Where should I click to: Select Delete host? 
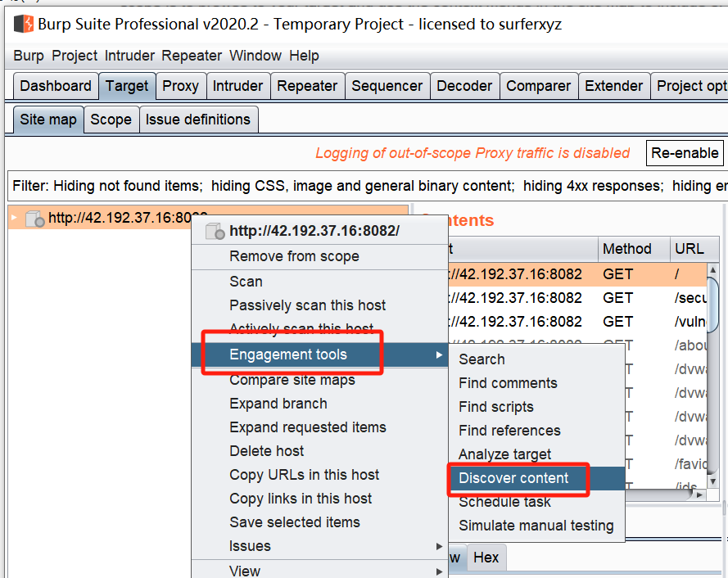coord(319,451)
